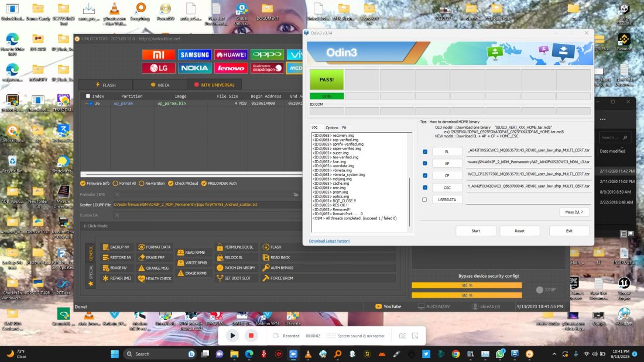Run REPAIR IMEI function
The image size is (644, 362).
coord(117,278)
